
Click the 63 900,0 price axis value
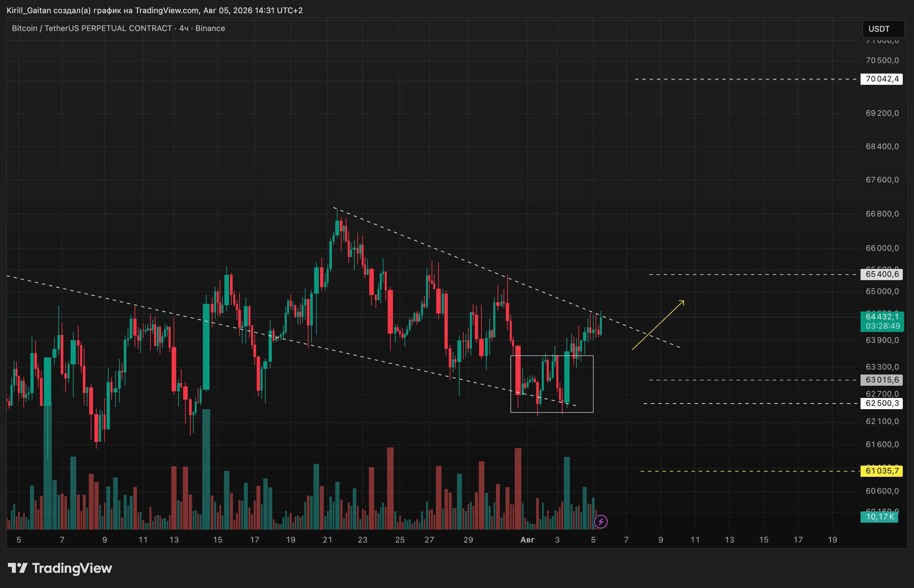(882, 340)
